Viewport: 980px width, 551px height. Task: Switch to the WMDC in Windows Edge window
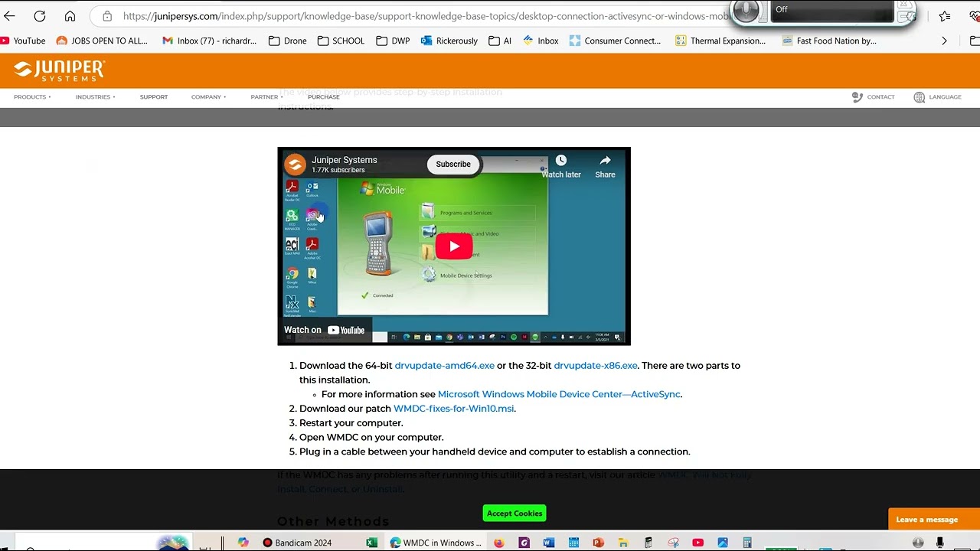[436, 543]
